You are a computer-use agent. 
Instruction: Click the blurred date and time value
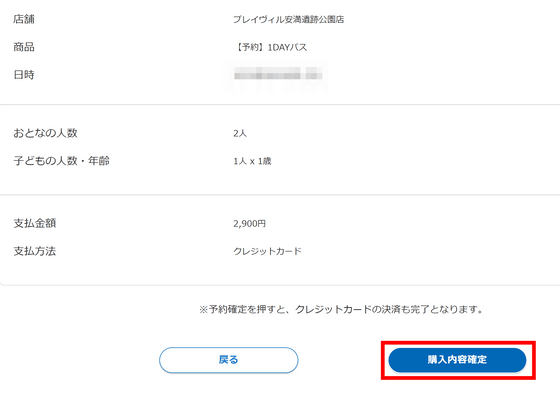click(x=278, y=75)
